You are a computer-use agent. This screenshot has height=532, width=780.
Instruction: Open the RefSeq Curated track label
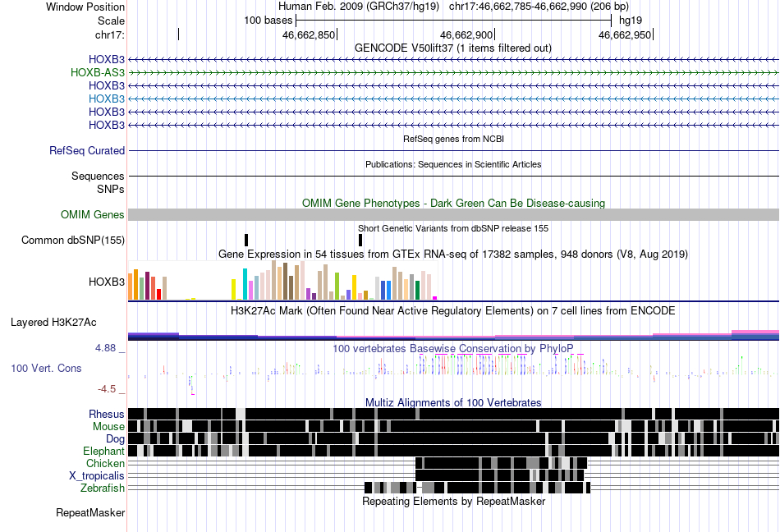pos(87,150)
